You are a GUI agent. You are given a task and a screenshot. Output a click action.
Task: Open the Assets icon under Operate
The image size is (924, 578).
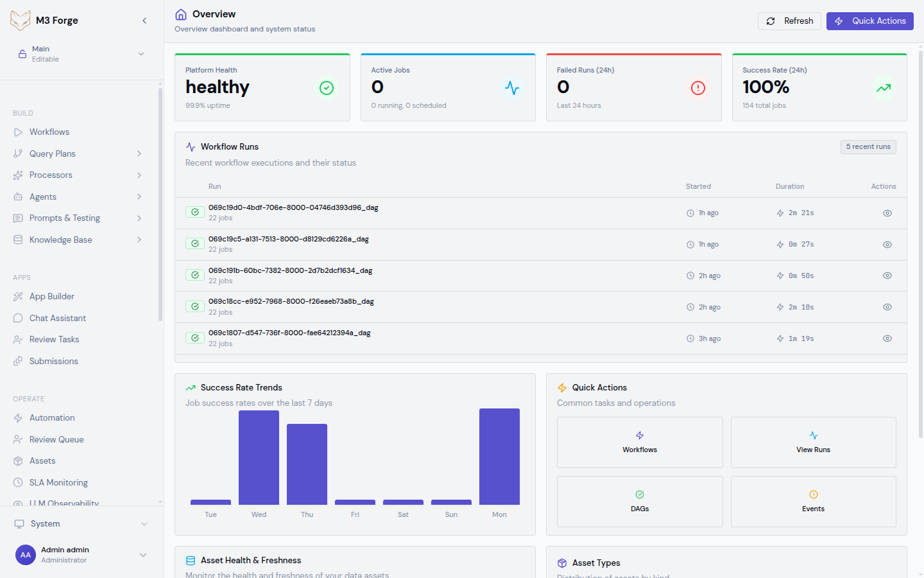coord(18,460)
